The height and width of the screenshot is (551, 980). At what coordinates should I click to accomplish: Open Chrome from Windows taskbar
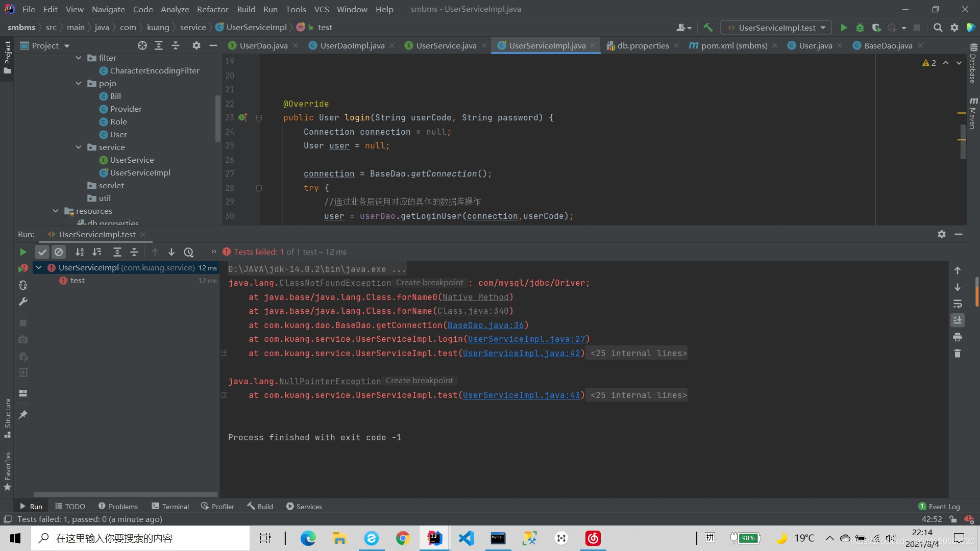point(403,538)
